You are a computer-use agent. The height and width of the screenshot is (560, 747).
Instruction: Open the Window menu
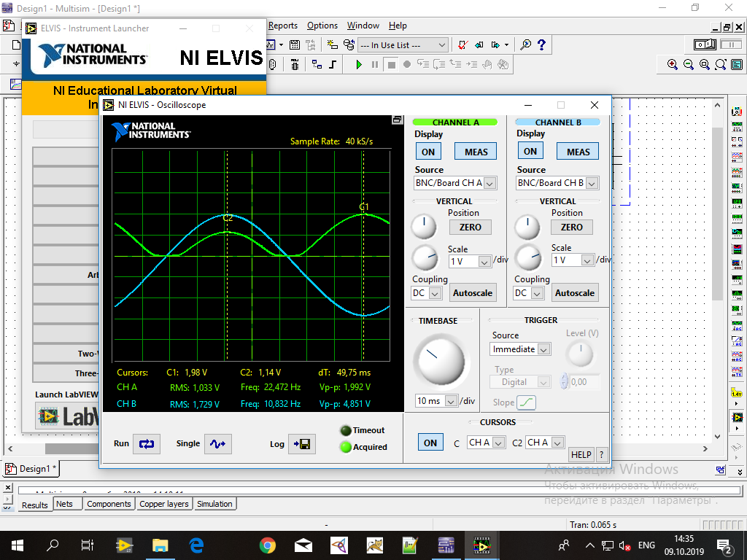363,26
